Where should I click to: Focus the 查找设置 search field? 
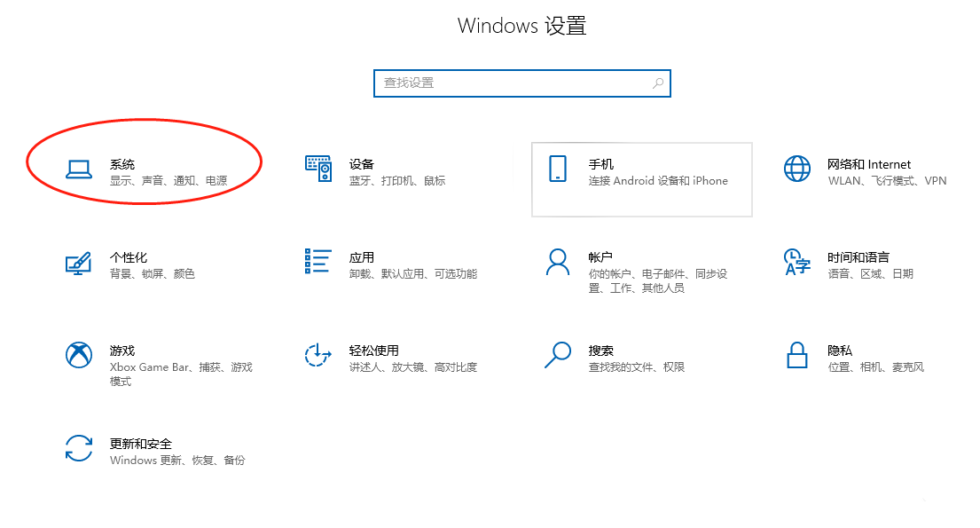(521, 83)
